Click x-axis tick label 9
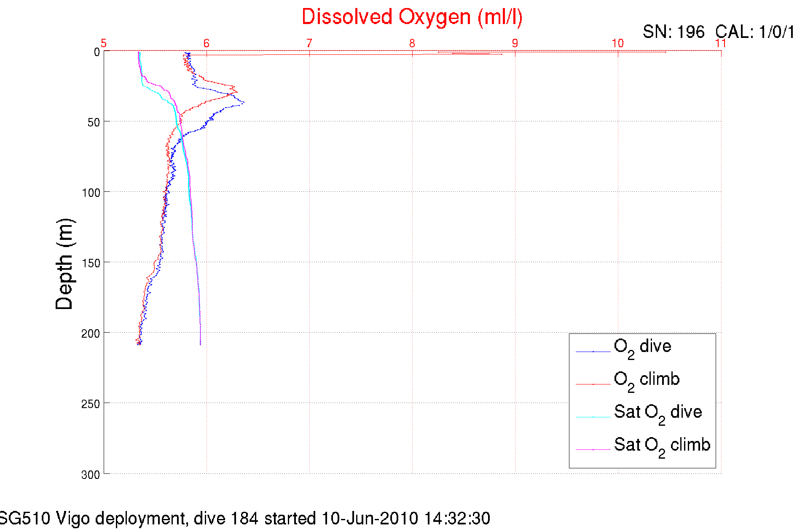The width and height of the screenshot is (797, 532). pos(515,43)
